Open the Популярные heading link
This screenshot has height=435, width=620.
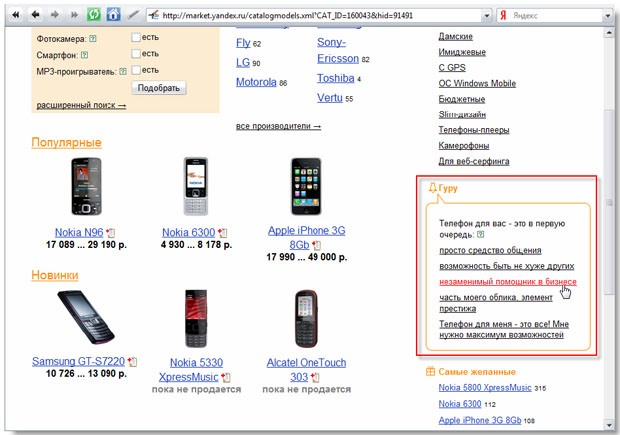66,143
